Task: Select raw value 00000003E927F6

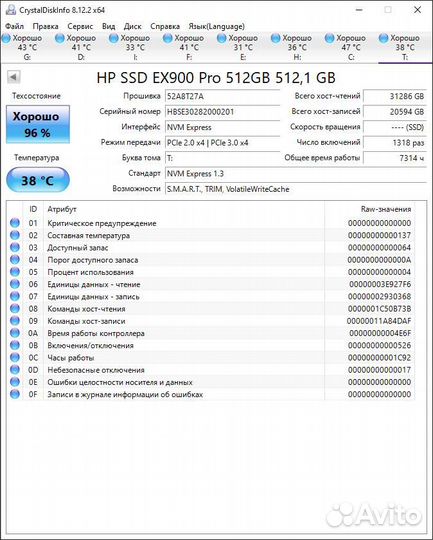Action: tap(380, 284)
